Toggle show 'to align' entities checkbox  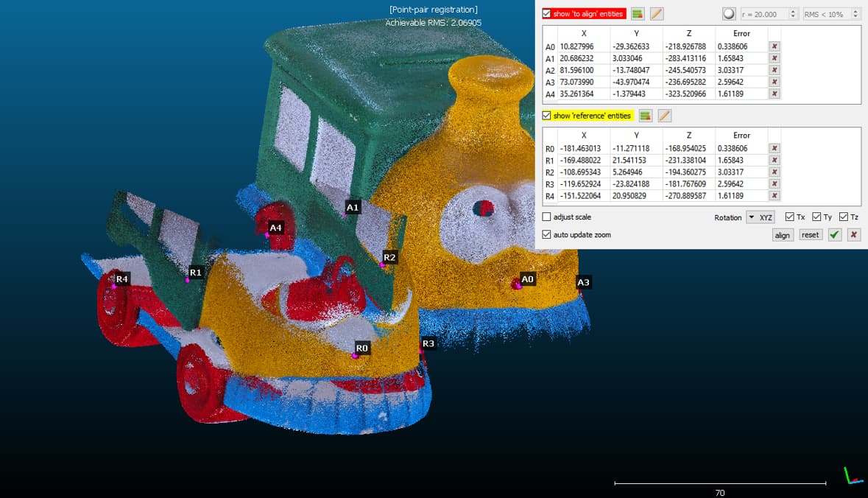tap(546, 14)
